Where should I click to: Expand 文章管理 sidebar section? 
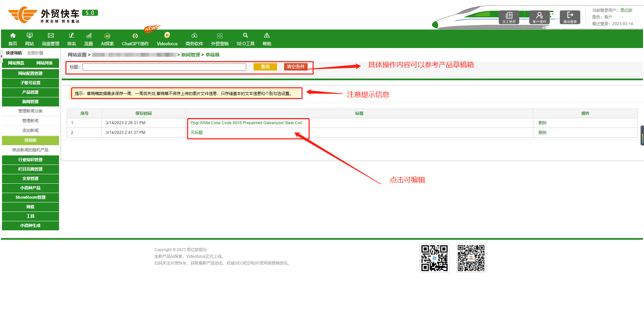(31, 179)
